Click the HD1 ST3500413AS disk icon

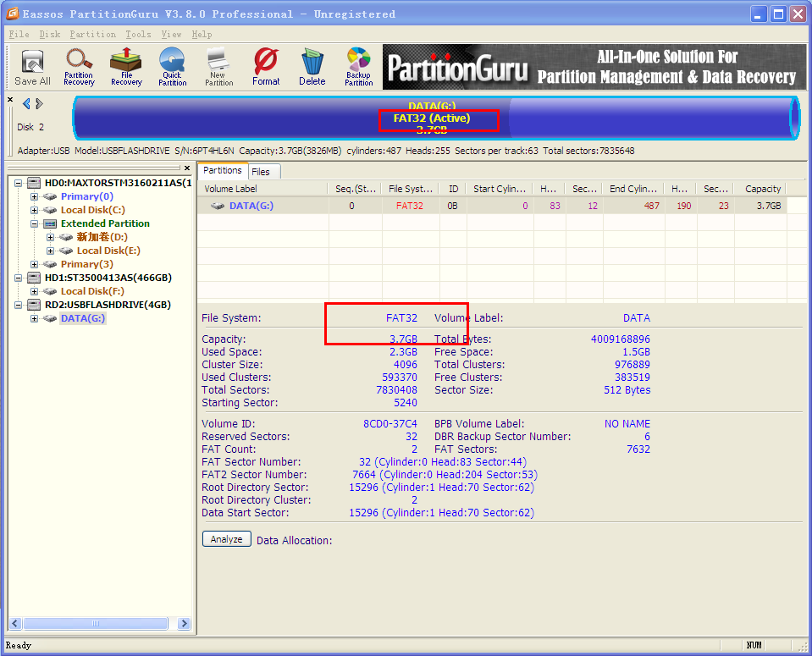pyautogui.click(x=34, y=278)
